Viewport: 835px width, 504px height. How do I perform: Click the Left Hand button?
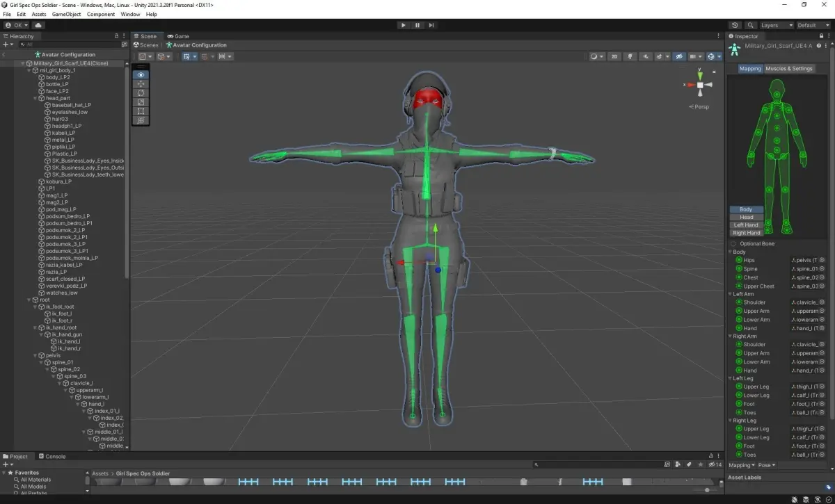(x=746, y=225)
